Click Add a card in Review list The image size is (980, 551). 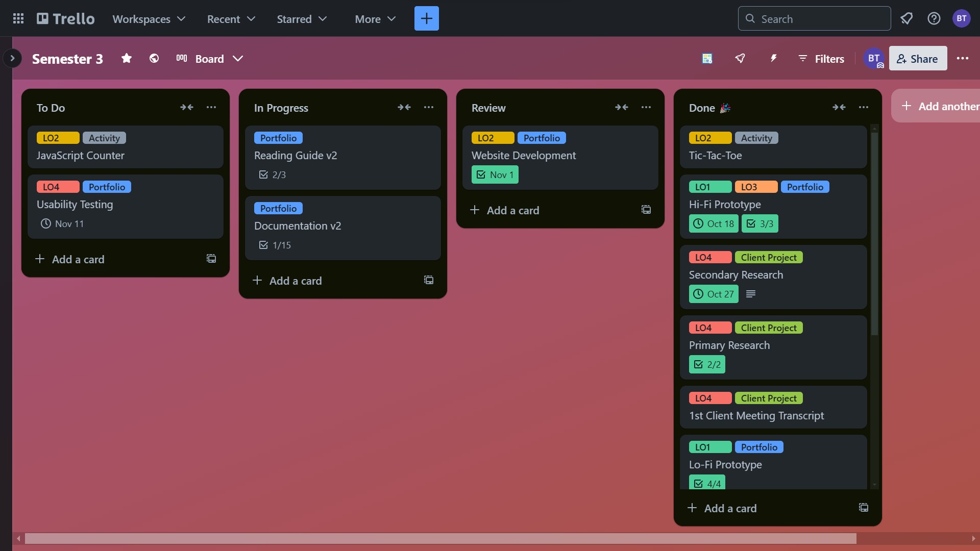512,210
